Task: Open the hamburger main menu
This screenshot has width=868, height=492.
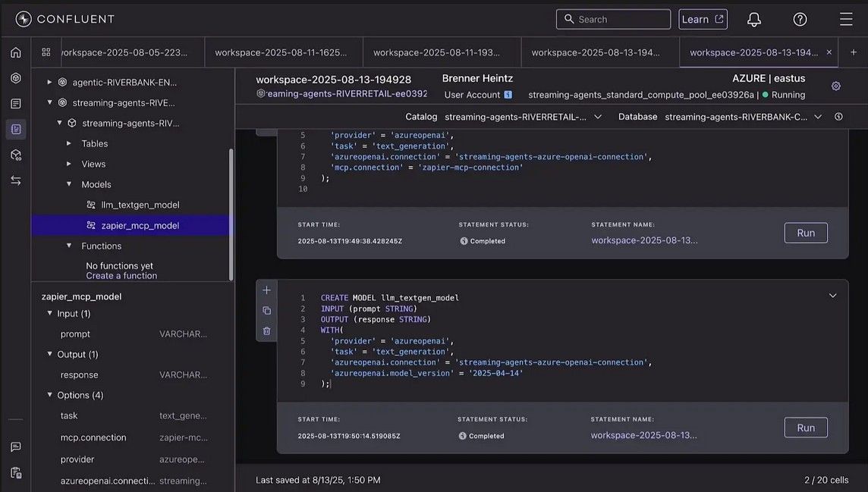Action: pyautogui.click(x=845, y=20)
